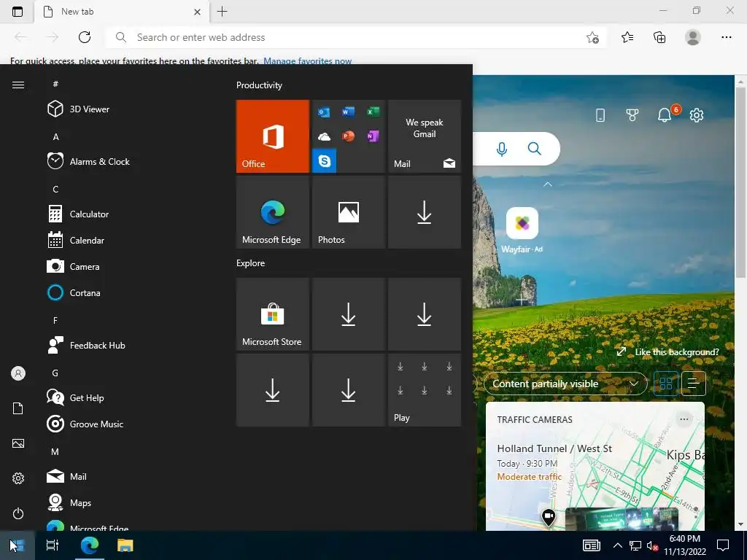Switch feed to grid layout view
The height and width of the screenshot is (560, 747).
tap(666, 384)
